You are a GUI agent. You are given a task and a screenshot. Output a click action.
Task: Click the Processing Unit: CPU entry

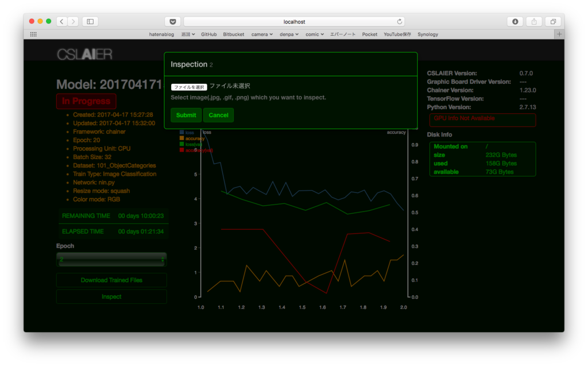click(102, 149)
